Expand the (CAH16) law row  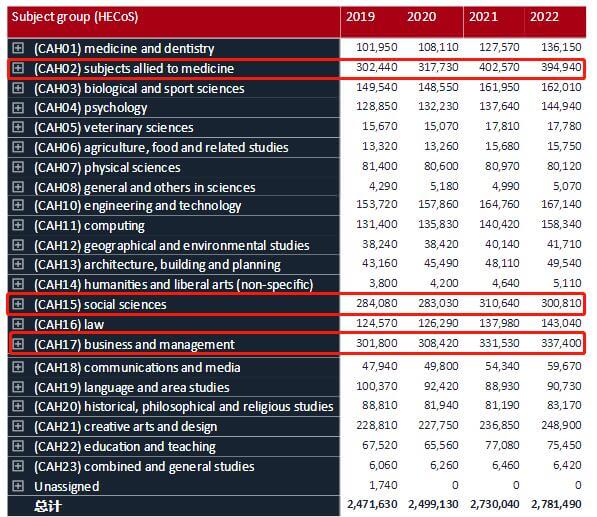click(x=18, y=324)
